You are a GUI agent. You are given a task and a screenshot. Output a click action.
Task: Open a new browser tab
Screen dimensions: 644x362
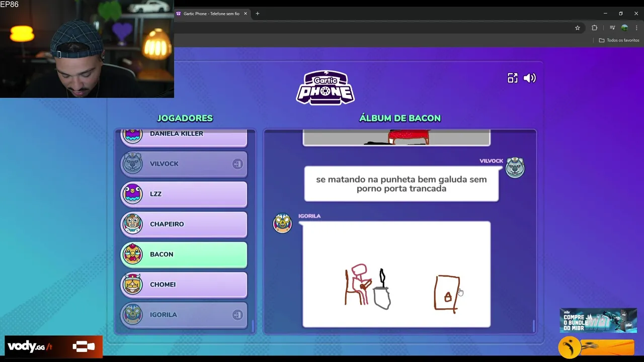tap(257, 14)
